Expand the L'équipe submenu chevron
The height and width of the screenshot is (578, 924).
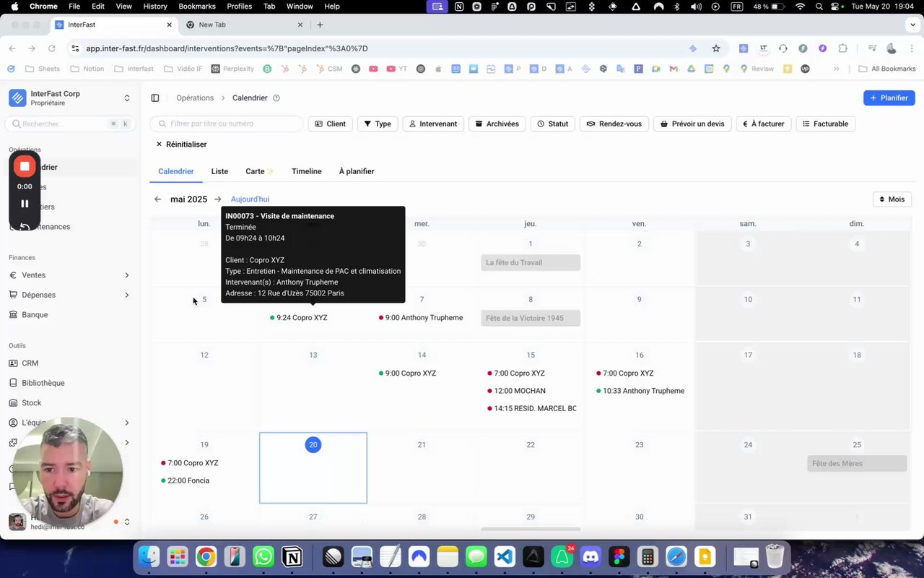click(127, 423)
